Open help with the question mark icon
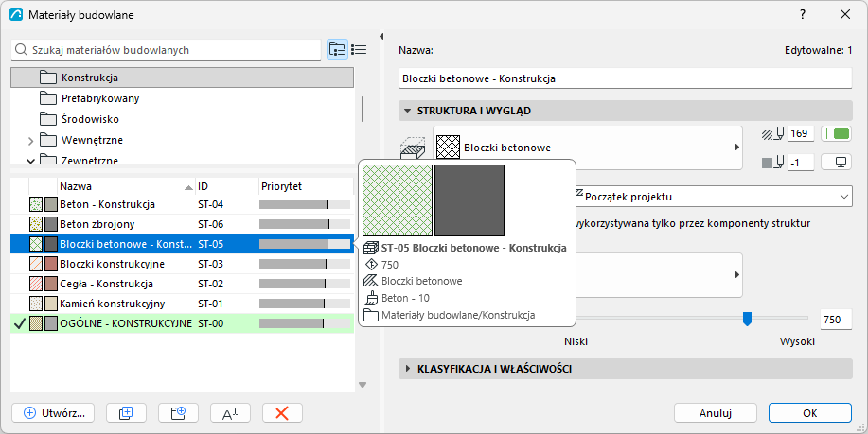 [x=803, y=15]
